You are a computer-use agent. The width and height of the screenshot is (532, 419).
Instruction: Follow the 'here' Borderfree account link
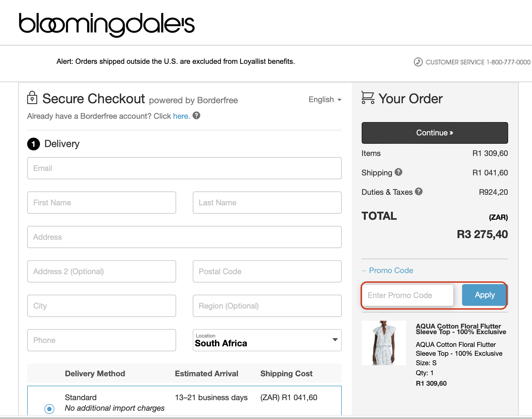(181, 116)
